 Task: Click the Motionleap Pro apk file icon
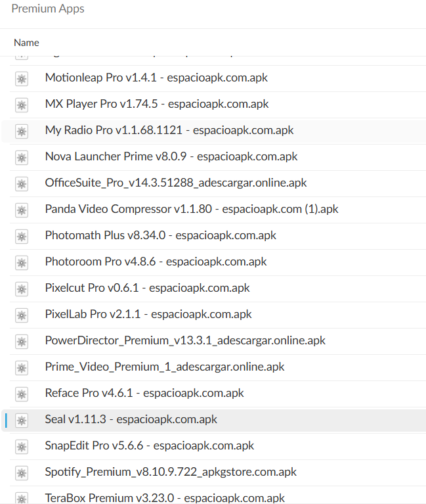[x=22, y=79]
